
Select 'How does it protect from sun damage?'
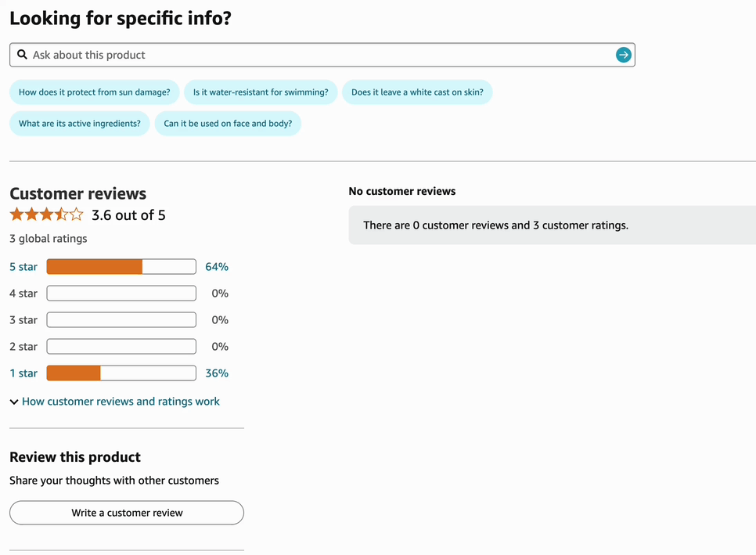pyautogui.click(x=95, y=92)
